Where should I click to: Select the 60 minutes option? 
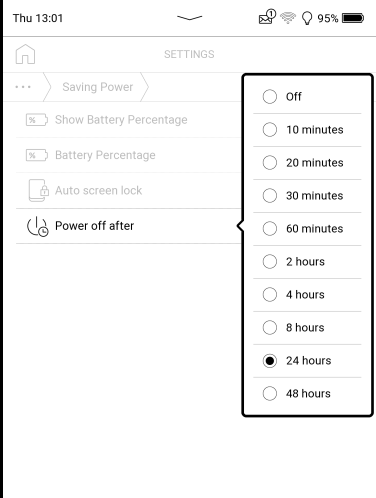point(307,229)
